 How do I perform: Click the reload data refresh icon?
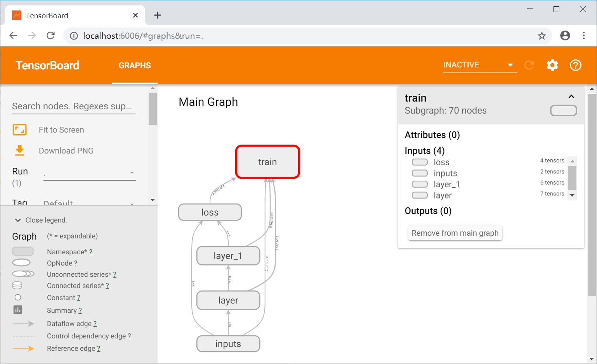click(529, 65)
